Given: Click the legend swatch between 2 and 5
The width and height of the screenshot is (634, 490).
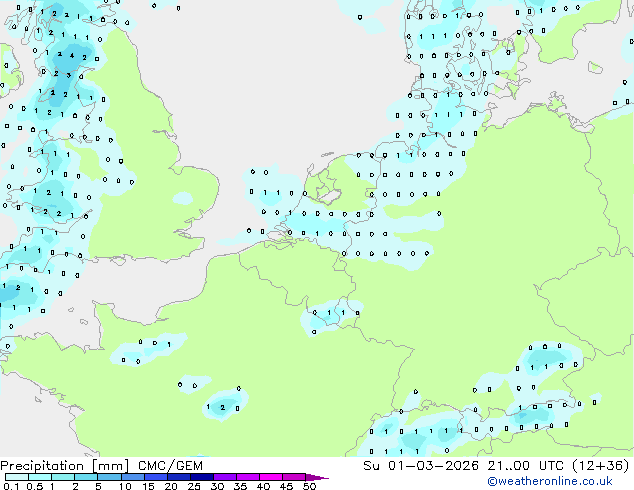Looking at the screenshot, I should coord(86,477).
